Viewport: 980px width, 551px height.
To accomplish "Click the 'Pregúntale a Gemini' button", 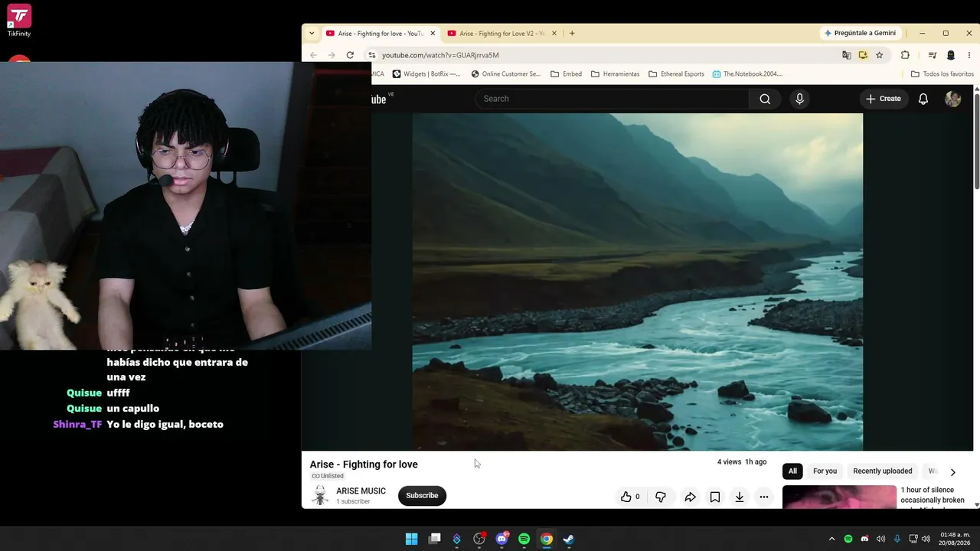I will pos(860,33).
